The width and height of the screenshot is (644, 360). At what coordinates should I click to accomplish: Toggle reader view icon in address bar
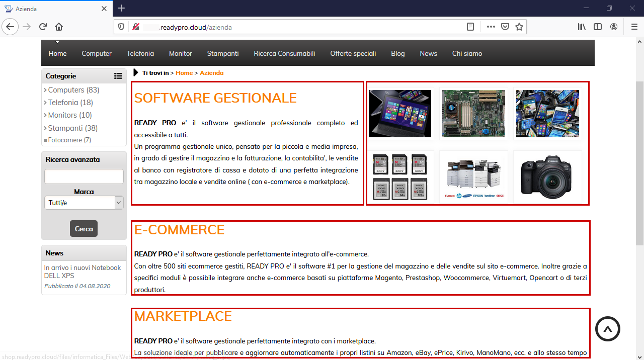(470, 27)
